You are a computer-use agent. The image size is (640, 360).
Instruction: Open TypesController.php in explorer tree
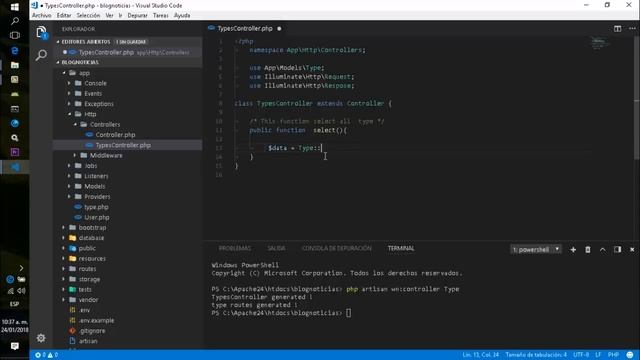123,145
